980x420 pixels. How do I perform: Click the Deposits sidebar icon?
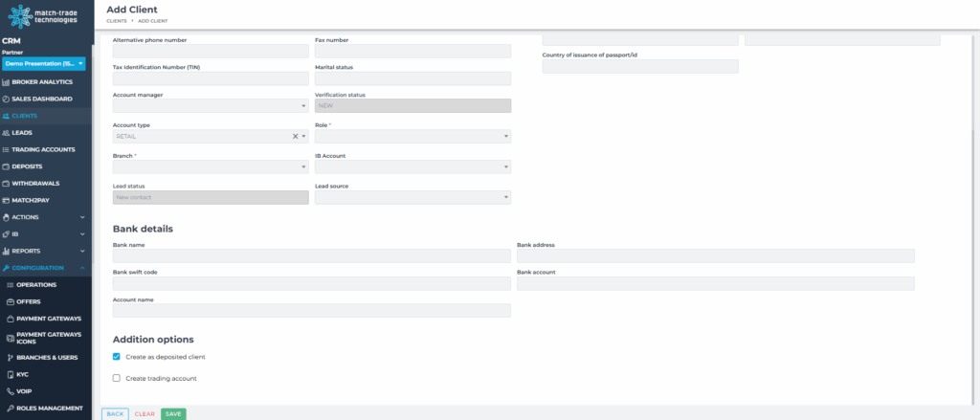[6, 166]
